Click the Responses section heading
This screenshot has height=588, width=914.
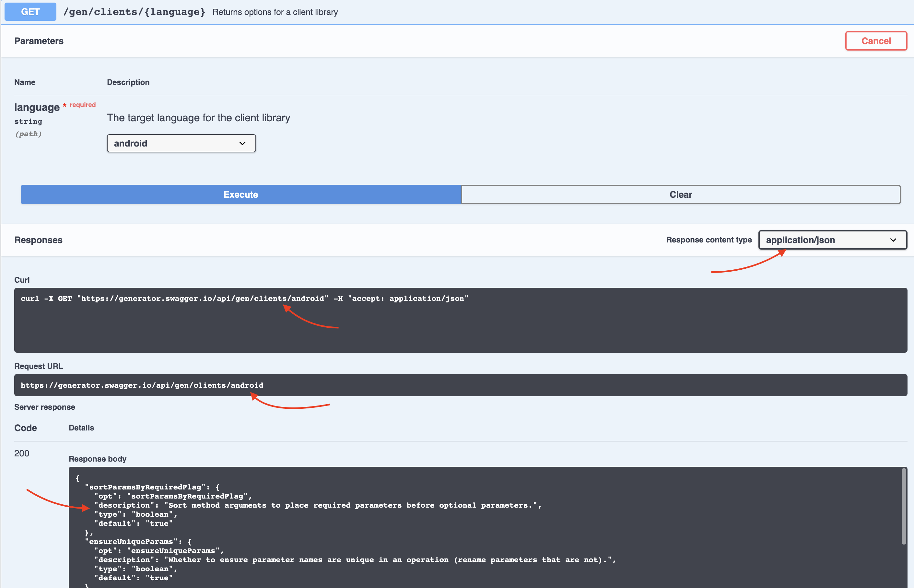38,240
